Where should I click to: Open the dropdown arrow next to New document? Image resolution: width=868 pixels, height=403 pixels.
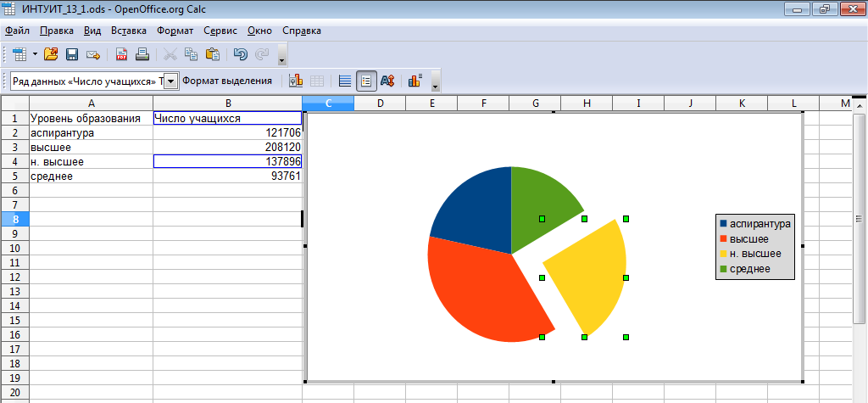point(35,54)
